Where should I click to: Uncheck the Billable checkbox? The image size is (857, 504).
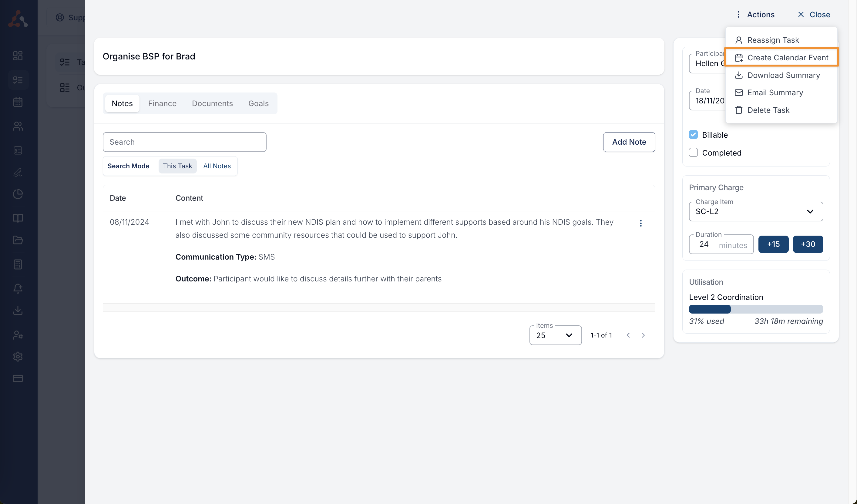click(x=693, y=135)
